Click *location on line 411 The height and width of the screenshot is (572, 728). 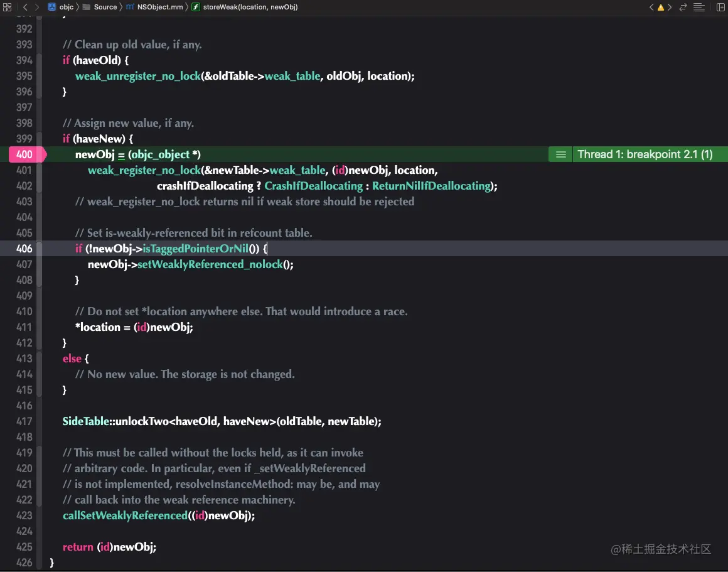pyautogui.click(x=97, y=327)
